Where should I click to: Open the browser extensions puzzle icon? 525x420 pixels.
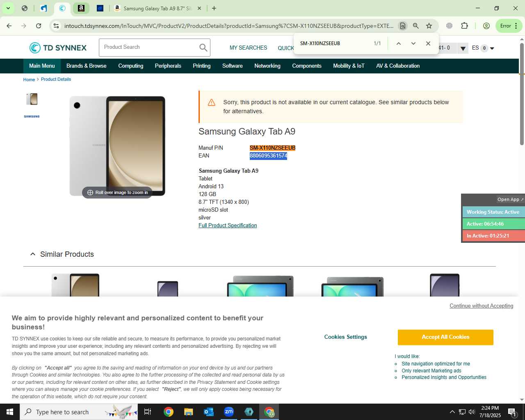pos(464,26)
